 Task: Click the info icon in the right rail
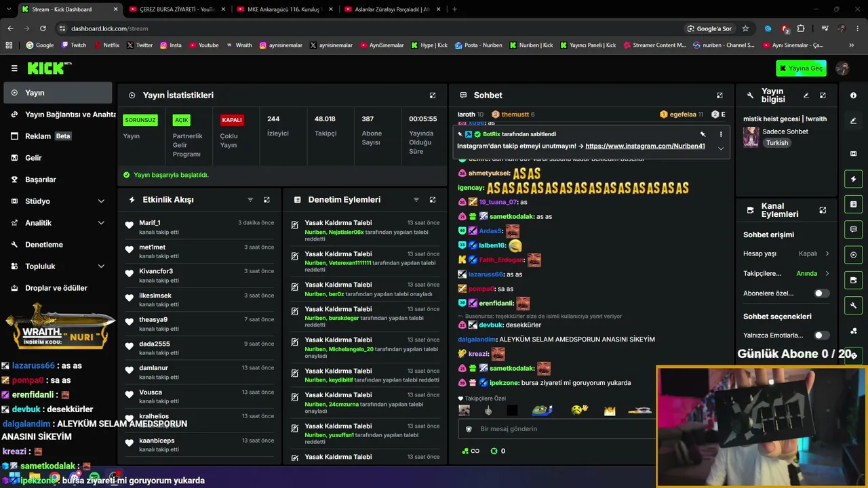click(x=853, y=96)
